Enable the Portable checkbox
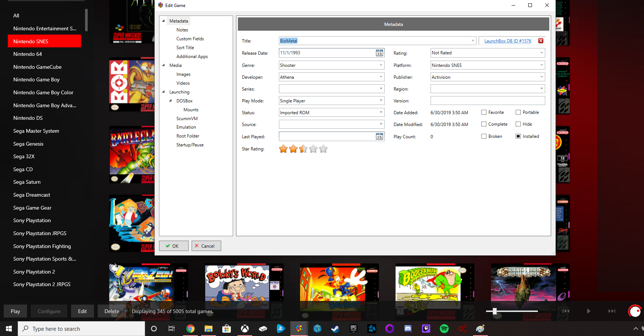Screen dimensions: 644x336 click(518, 112)
